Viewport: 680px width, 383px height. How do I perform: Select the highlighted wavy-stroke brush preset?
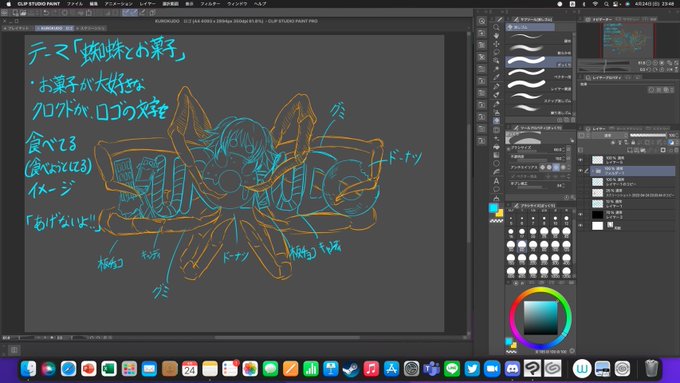click(539, 62)
